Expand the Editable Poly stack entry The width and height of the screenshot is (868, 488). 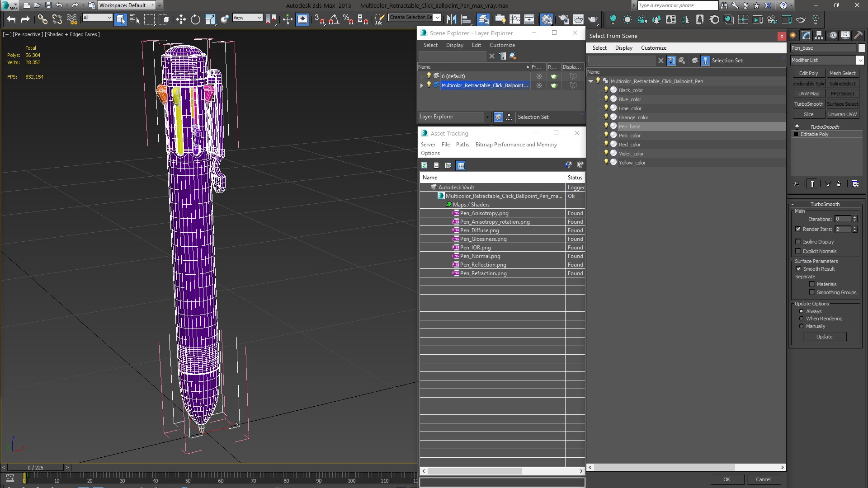pos(796,134)
